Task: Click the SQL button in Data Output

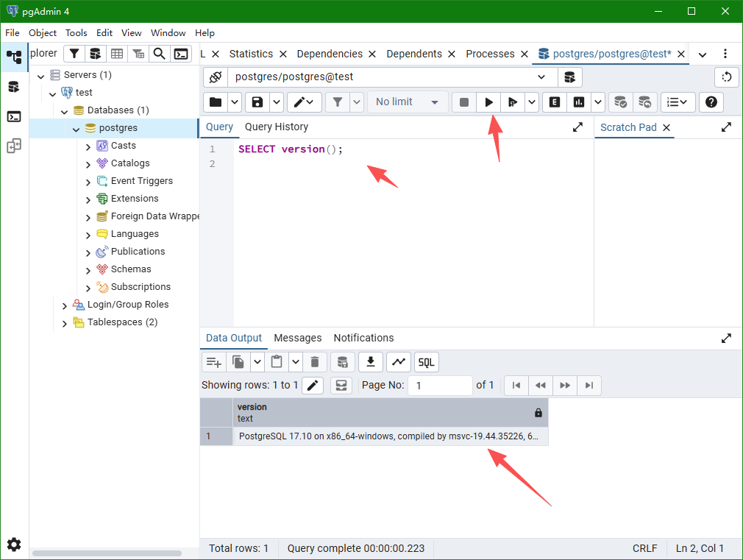Action: point(427,362)
